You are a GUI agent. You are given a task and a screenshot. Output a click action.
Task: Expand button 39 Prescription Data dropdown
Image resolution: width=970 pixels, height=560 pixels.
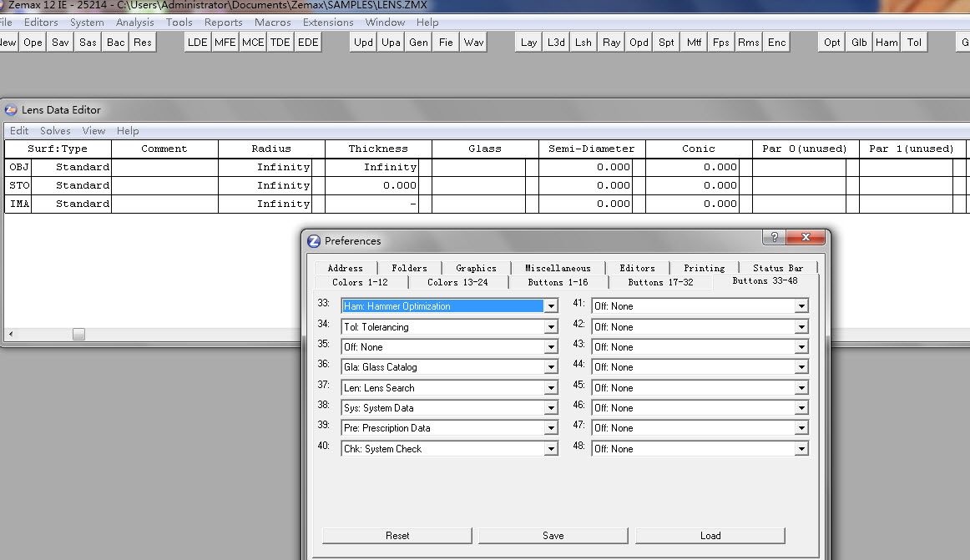click(x=551, y=428)
